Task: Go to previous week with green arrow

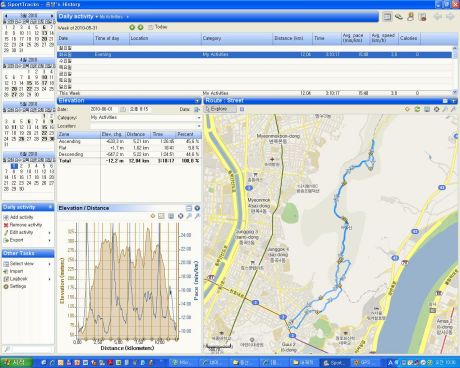Action: point(132,27)
